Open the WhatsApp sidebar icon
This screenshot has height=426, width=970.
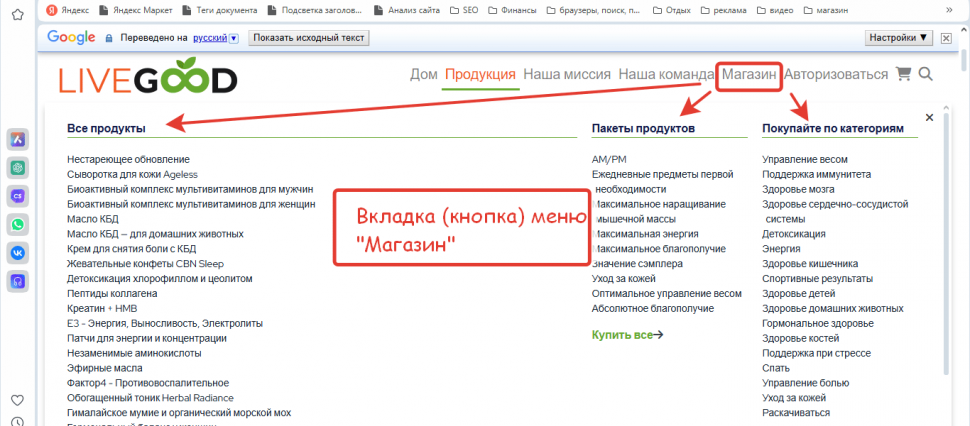[x=18, y=224]
